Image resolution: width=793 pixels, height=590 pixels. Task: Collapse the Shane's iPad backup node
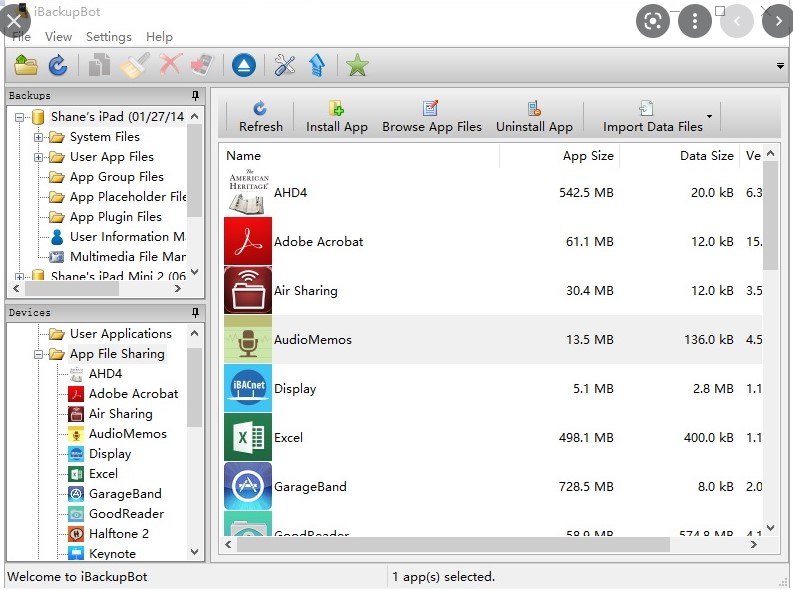19,117
